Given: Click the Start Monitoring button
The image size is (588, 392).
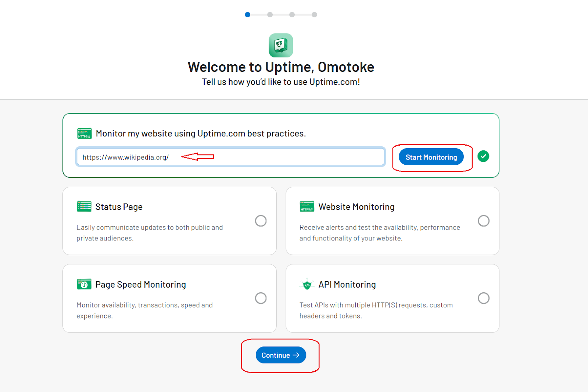Looking at the screenshot, I should click(431, 157).
